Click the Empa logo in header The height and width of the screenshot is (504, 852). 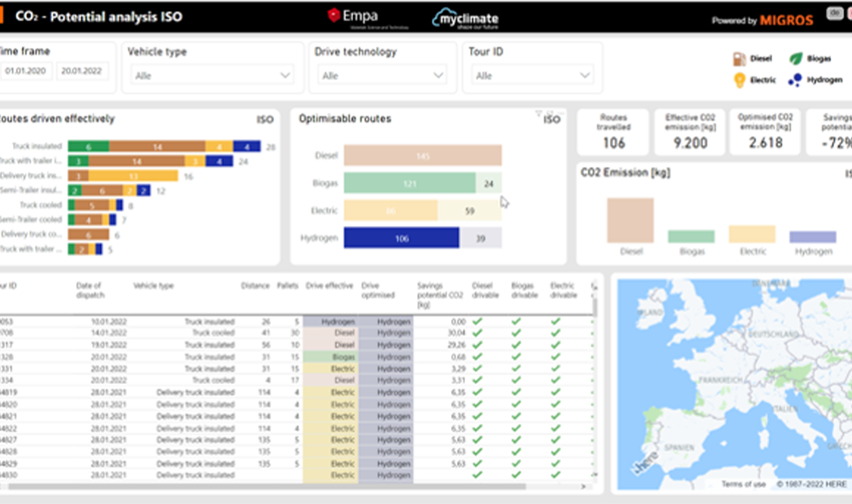pos(357,17)
